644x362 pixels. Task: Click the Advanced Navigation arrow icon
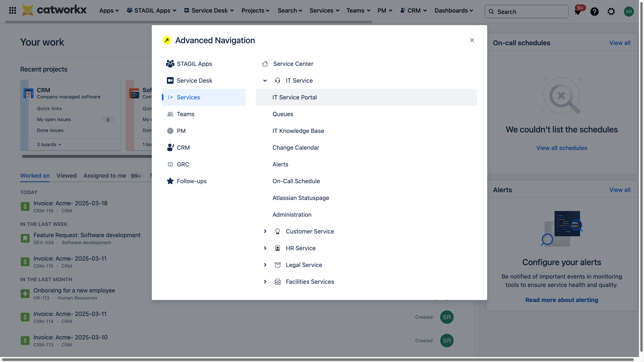[x=167, y=40]
